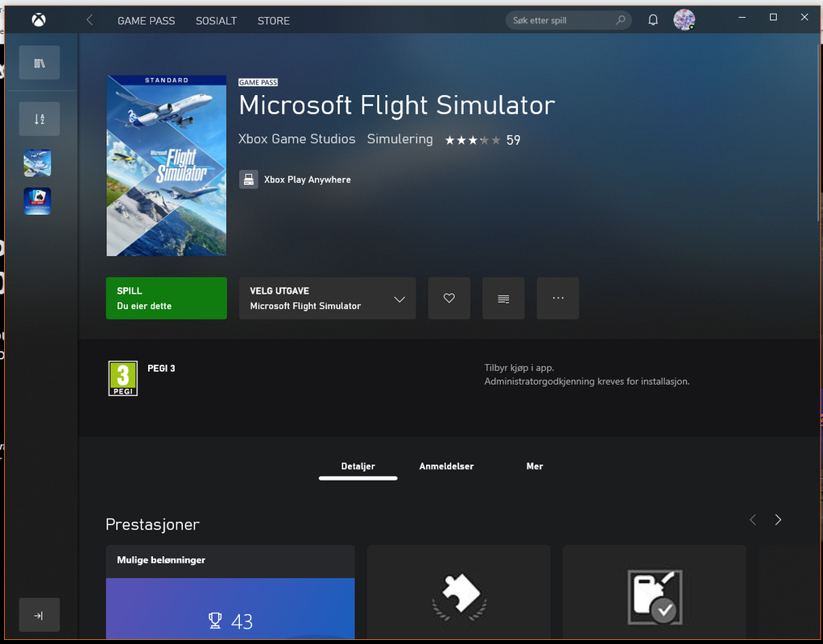Click the PEGI 3 rating icon

[x=123, y=378]
